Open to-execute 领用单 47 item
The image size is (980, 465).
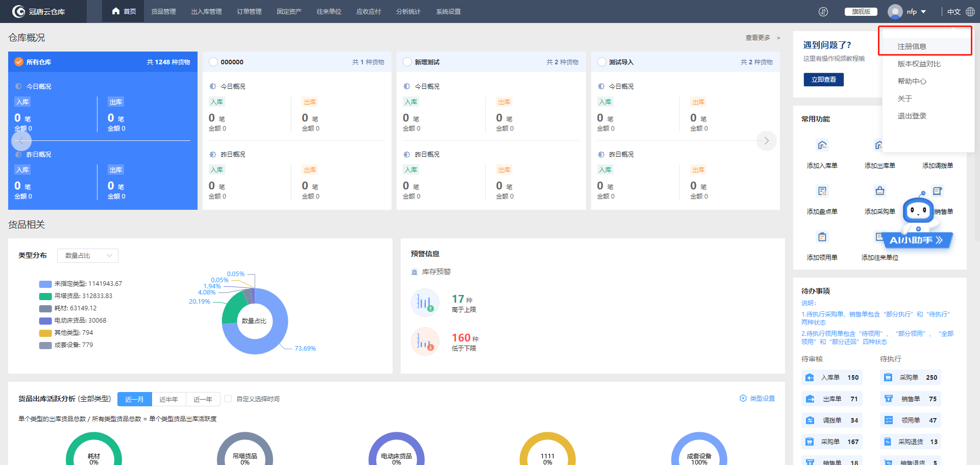point(911,420)
